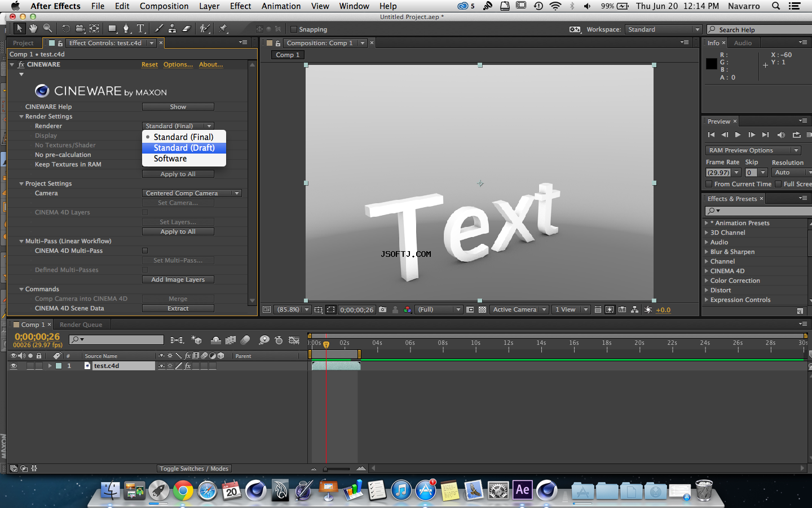
Task: Check the From Current Time option
Action: click(x=709, y=184)
